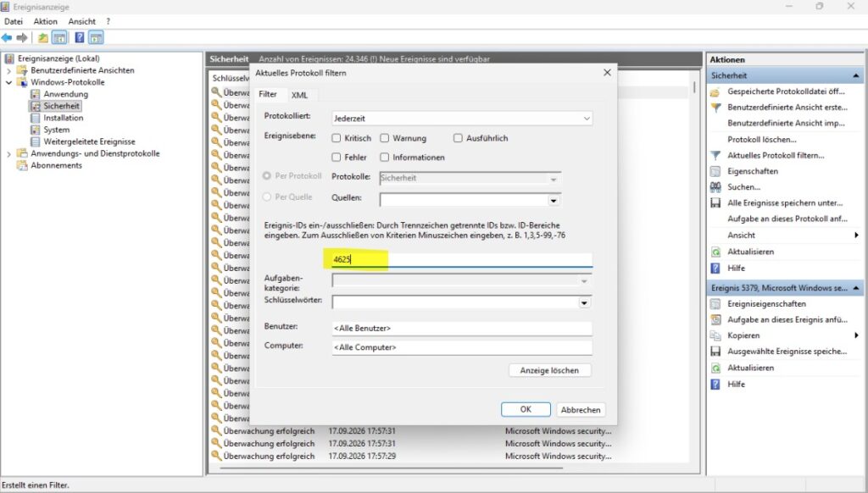
Task: Click the Back arrow toolbar icon
Action: (7, 37)
